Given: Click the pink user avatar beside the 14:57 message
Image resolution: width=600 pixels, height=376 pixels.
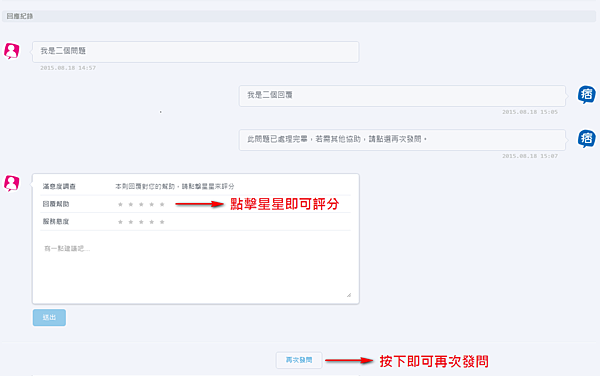Looking at the screenshot, I should pos(11,51).
